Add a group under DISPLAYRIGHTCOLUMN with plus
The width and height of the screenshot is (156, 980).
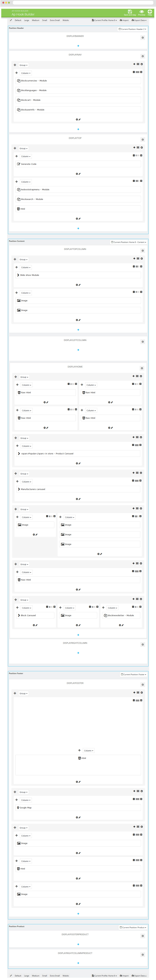tap(78, 653)
